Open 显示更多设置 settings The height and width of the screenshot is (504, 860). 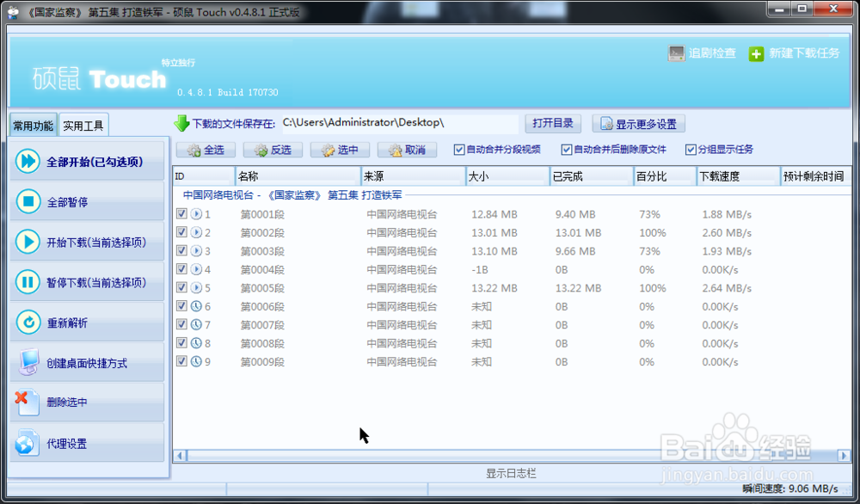point(638,124)
